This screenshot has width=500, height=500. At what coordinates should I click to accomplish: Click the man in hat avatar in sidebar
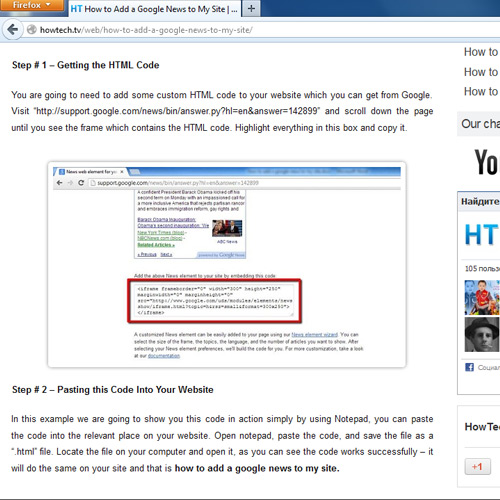tap(482, 335)
